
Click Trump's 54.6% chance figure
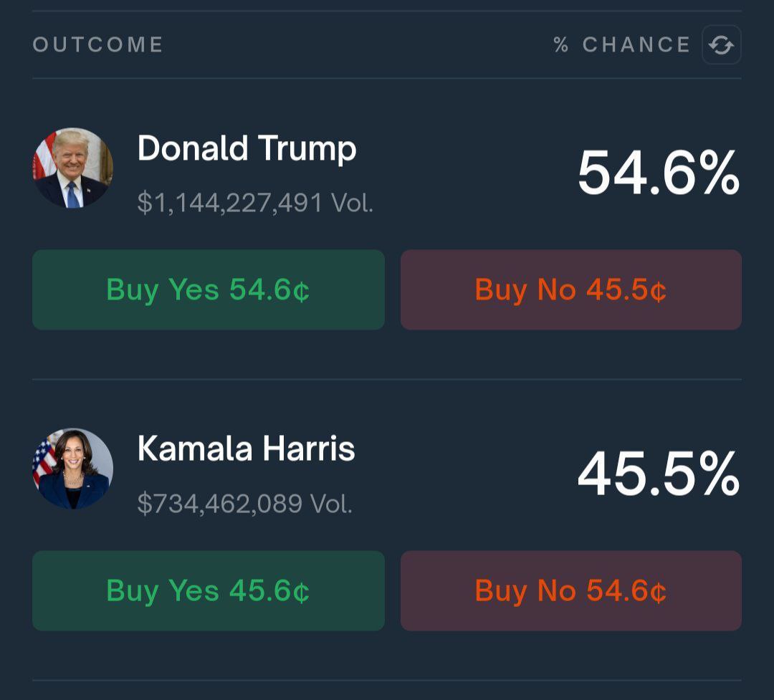(x=658, y=173)
